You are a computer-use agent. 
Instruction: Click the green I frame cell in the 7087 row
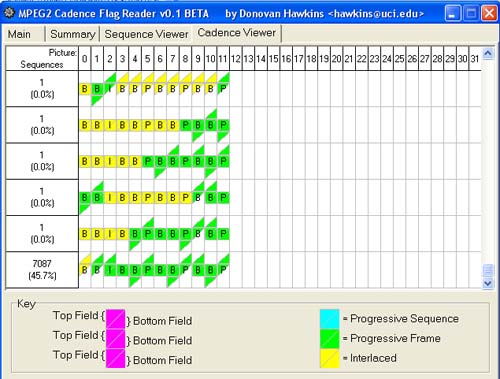[110, 270]
